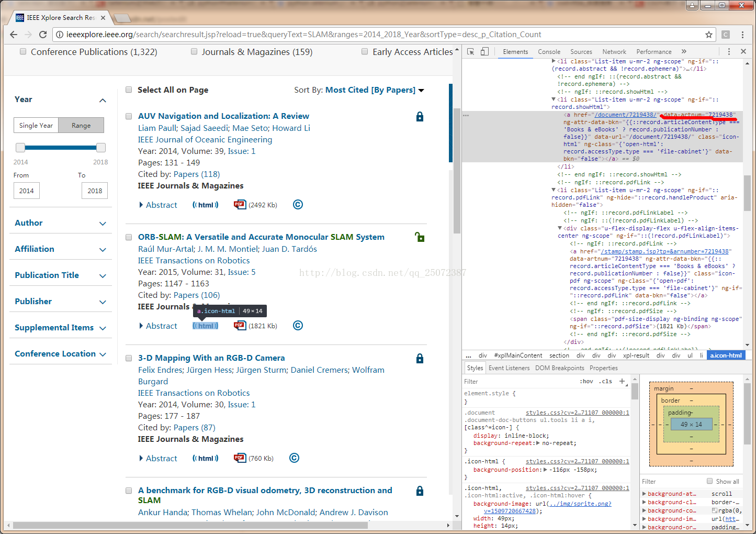Screen dimensions: 756x534
Task: Expand the Publisher filter
Action: pos(103,302)
